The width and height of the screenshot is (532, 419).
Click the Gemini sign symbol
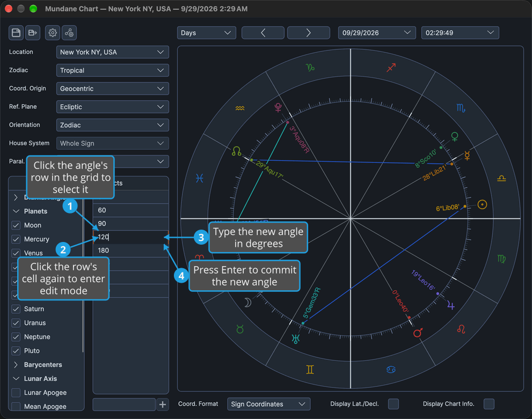(310, 370)
